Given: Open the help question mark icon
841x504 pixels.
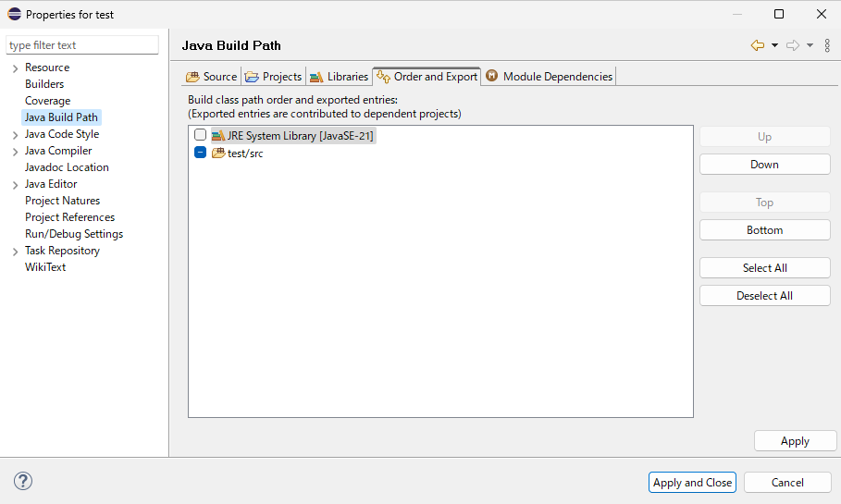Looking at the screenshot, I should (23, 481).
